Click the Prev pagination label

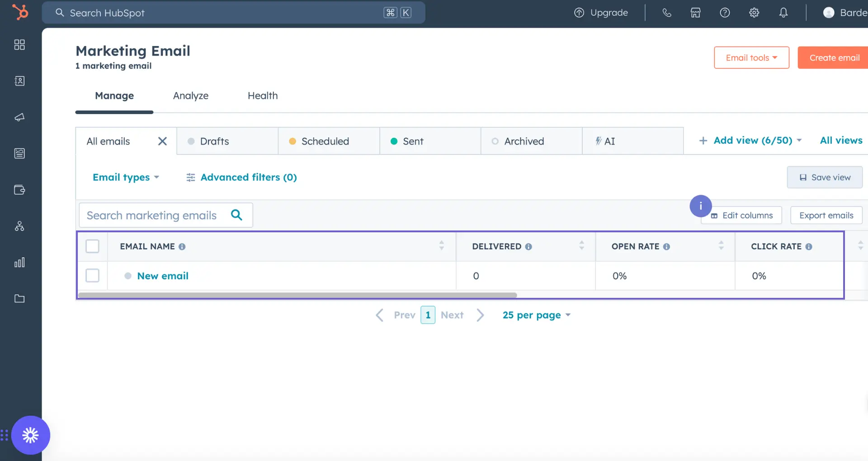(405, 315)
